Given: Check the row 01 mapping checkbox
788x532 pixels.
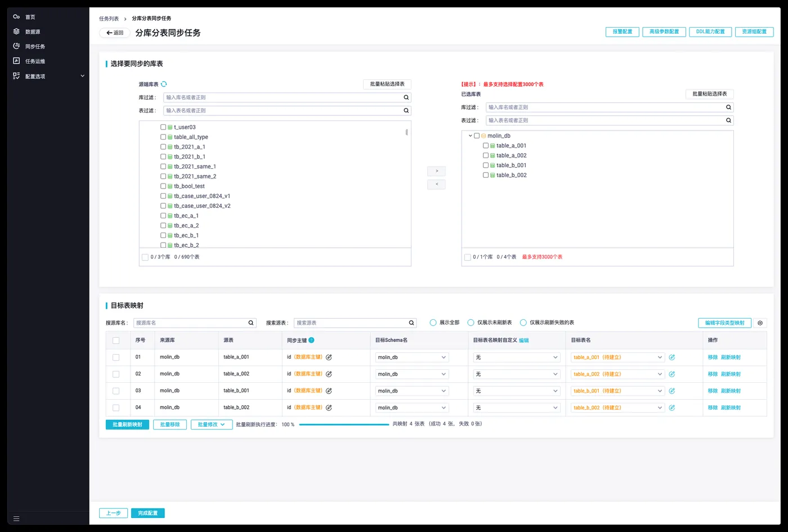Looking at the screenshot, I should (x=116, y=357).
